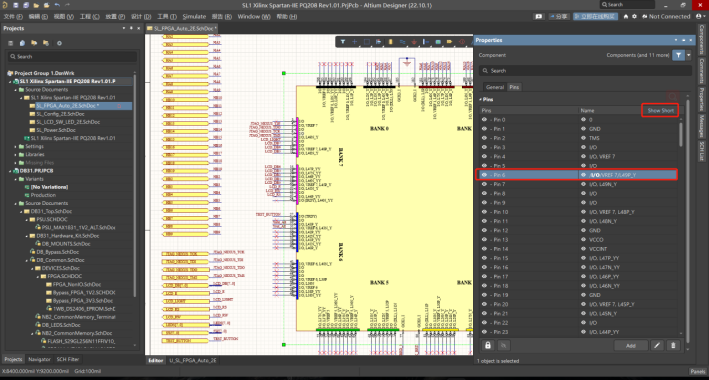Image resolution: width=709 pixels, height=380 pixels.
Task: Click the Projects panel search field
Action: (72, 57)
